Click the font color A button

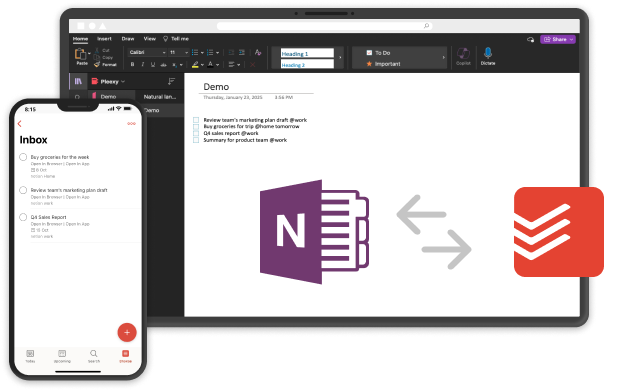coord(210,64)
